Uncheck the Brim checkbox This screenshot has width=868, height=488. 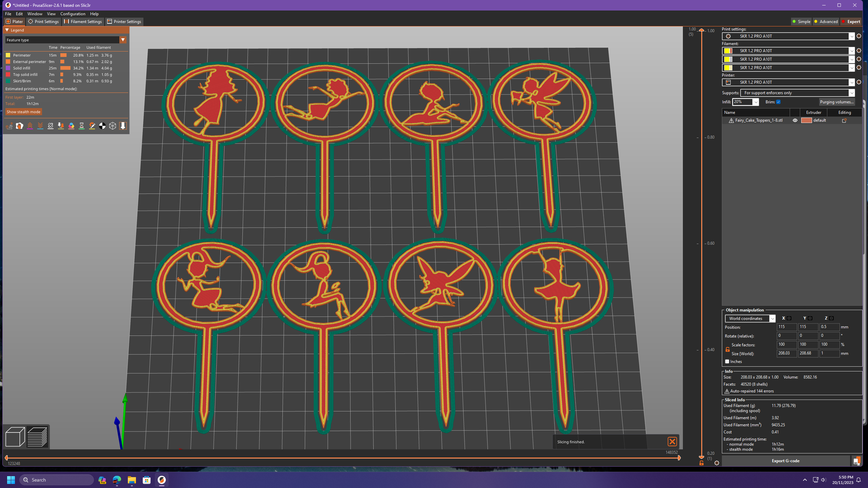click(x=778, y=102)
